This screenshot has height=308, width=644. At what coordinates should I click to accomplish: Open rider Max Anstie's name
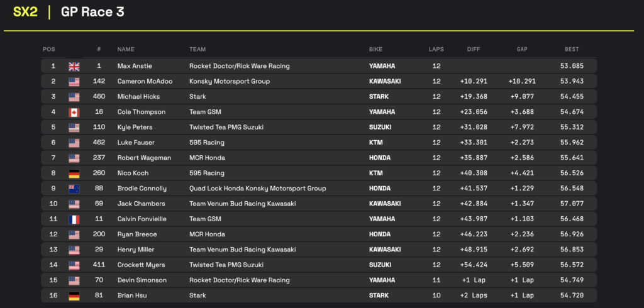pyautogui.click(x=133, y=66)
